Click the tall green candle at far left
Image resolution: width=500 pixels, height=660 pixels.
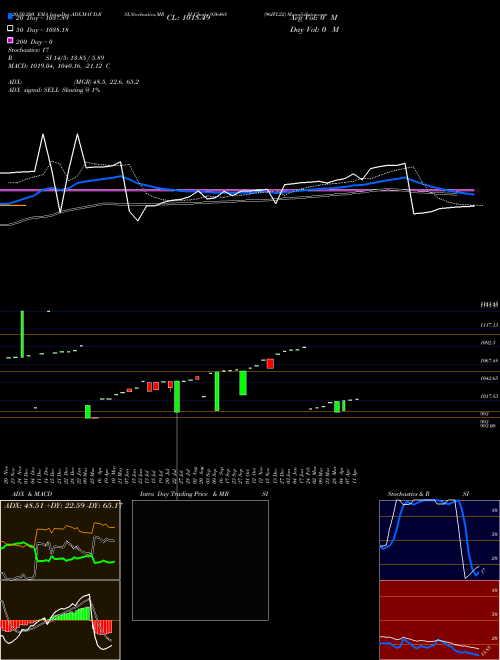22,334
